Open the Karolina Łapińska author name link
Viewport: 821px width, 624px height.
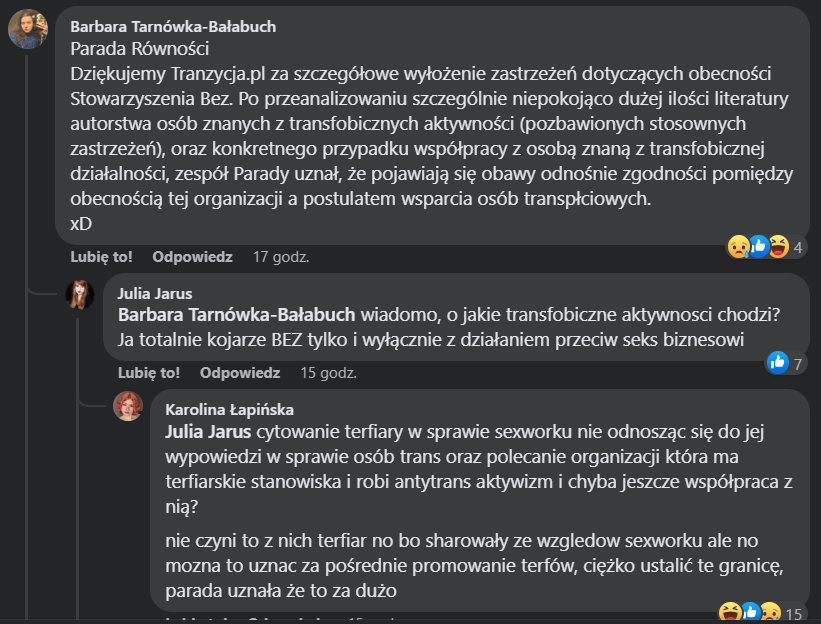click(229, 410)
